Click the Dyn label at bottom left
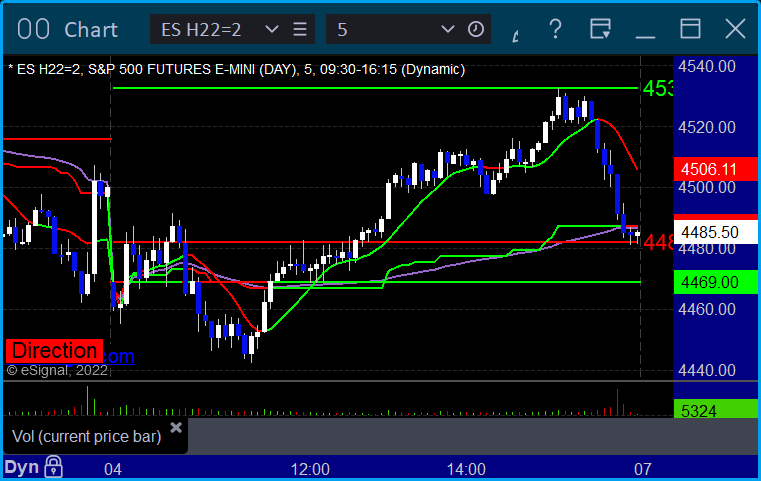Image resolution: width=761 pixels, height=481 pixels. pyautogui.click(x=21, y=467)
